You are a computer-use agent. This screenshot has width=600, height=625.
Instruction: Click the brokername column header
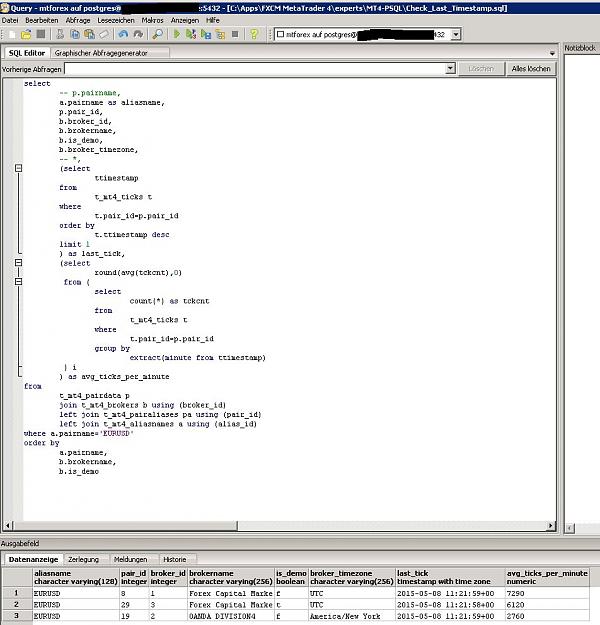231,577
